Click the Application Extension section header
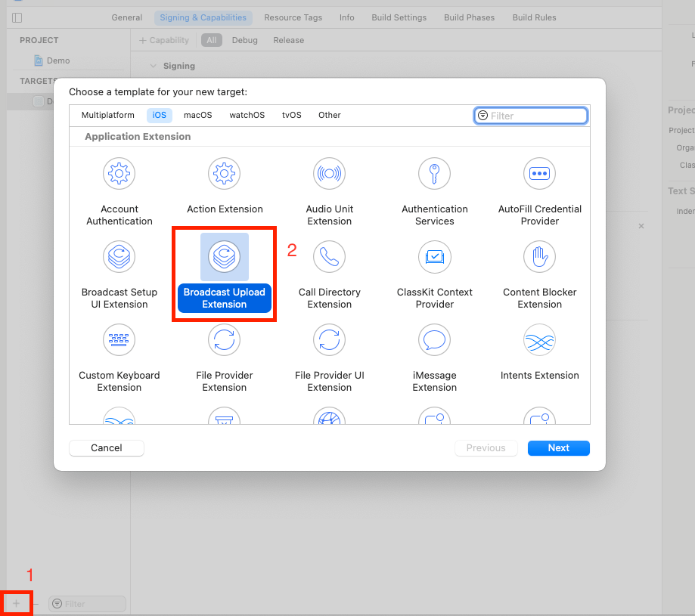The image size is (695, 616). (138, 136)
